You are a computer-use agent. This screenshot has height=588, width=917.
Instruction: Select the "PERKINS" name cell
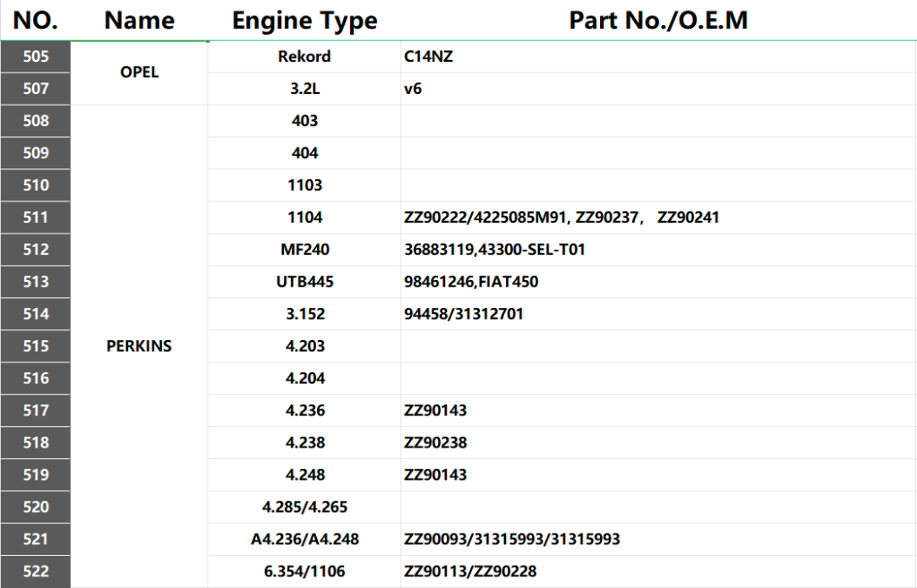tap(139, 346)
